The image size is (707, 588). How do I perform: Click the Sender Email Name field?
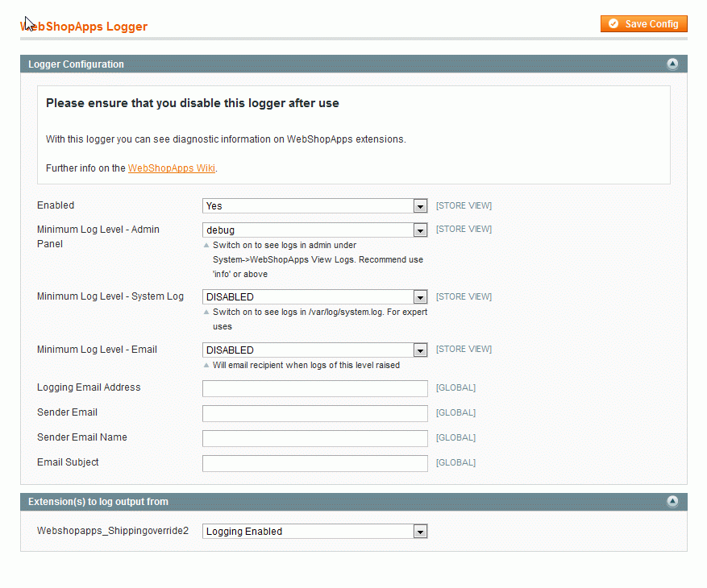[x=314, y=439]
